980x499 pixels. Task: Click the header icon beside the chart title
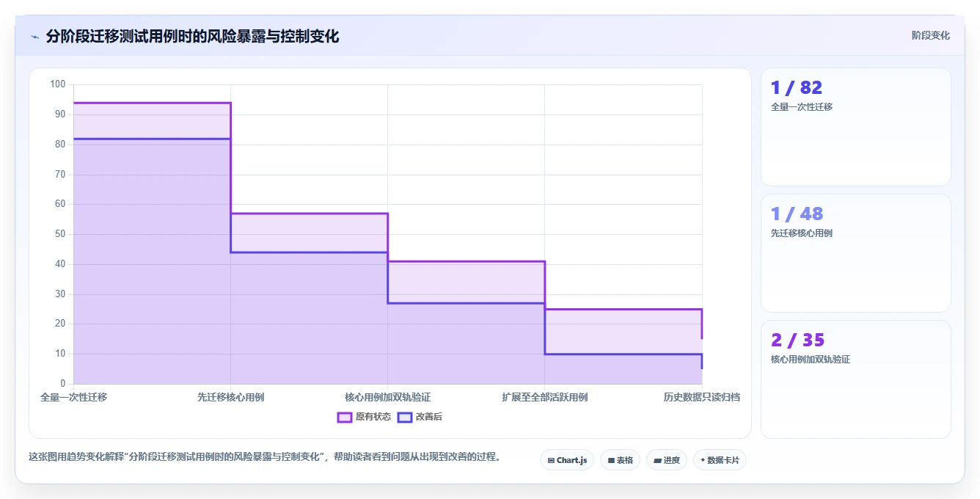click(x=34, y=37)
